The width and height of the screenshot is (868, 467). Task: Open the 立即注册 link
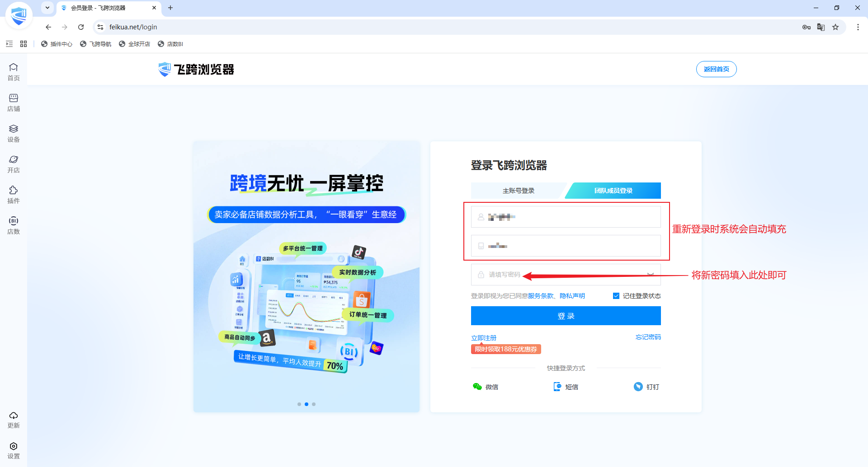[x=484, y=338]
